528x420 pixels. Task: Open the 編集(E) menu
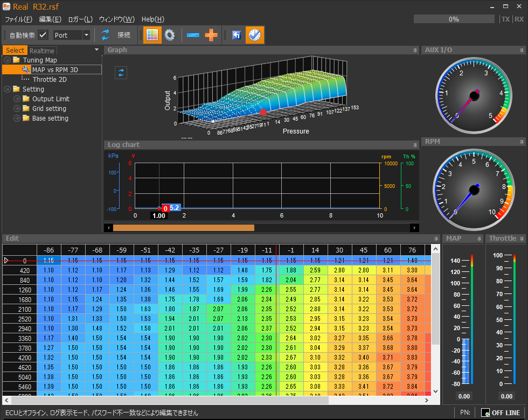(50, 19)
